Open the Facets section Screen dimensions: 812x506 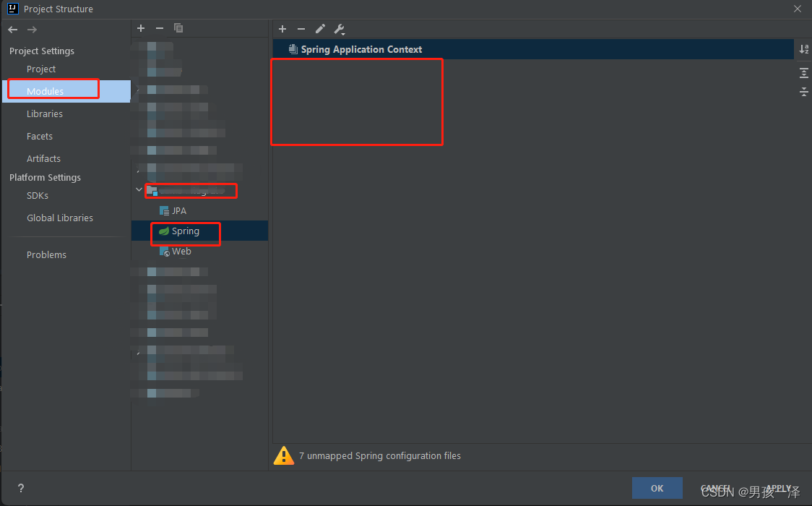click(x=39, y=136)
